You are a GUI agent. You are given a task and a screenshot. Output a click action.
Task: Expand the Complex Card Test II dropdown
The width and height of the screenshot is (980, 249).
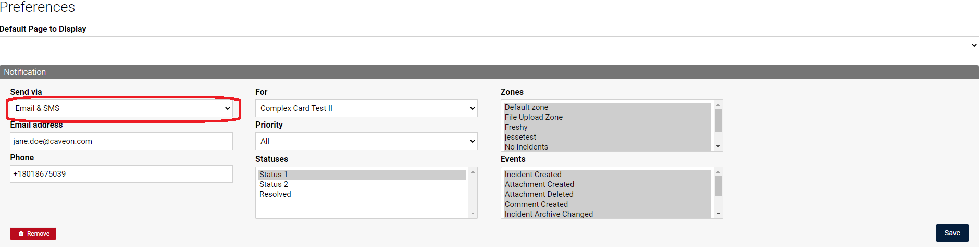366,108
